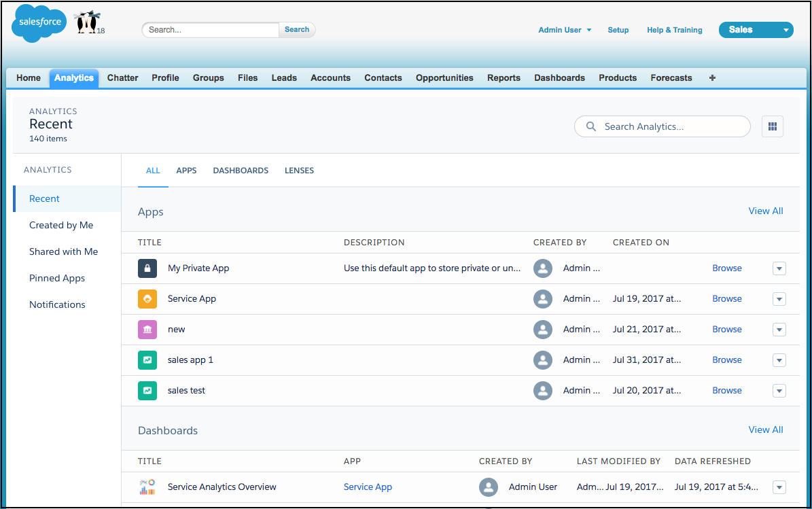Image resolution: width=812 pixels, height=509 pixels.
Task: Open the Sales app switcher dropdown
Action: point(756,30)
